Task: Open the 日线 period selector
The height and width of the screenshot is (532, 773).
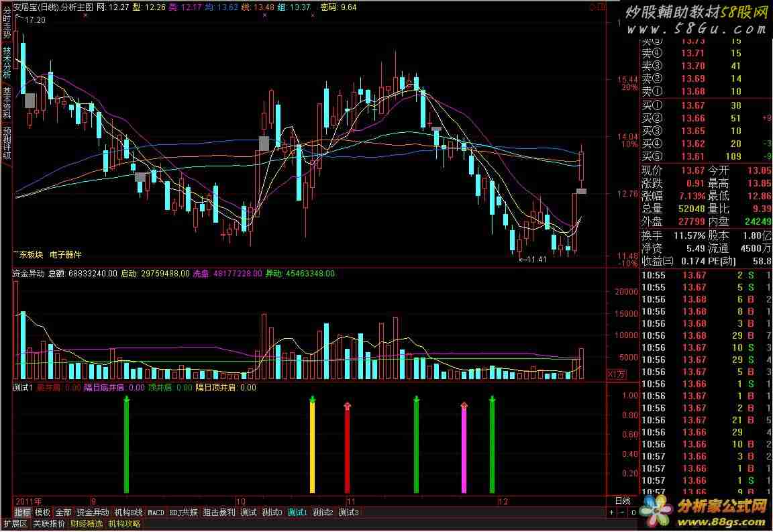Action: (x=623, y=501)
